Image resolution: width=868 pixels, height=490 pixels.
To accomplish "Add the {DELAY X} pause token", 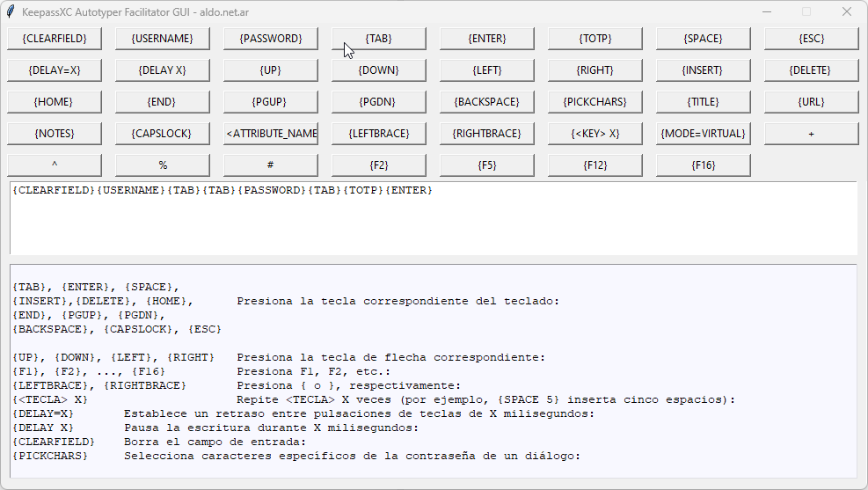I will click(162, 70).
